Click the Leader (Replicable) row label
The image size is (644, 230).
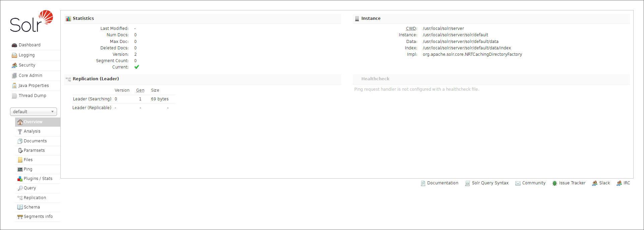click(92, 108)
